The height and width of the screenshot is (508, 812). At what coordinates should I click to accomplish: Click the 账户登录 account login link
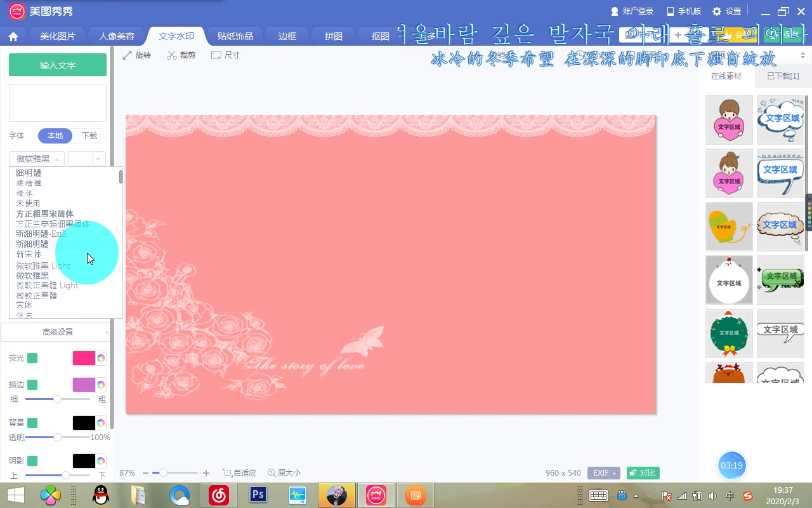point(632,11)
